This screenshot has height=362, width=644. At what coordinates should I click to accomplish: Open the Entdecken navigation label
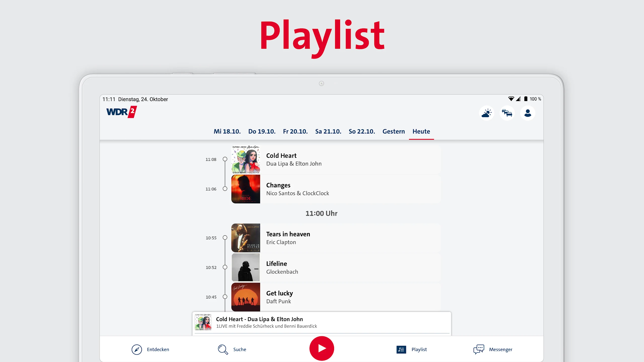[158, 349]
